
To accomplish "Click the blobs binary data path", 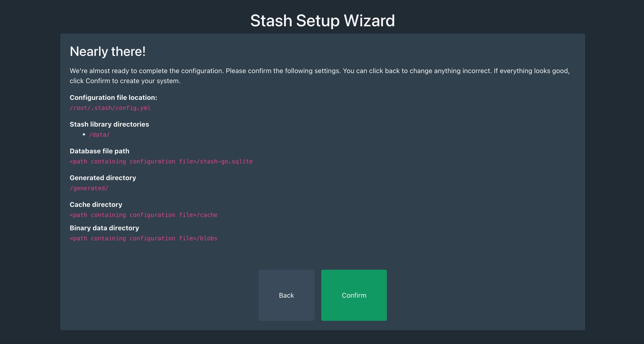I will pos(143,238).
